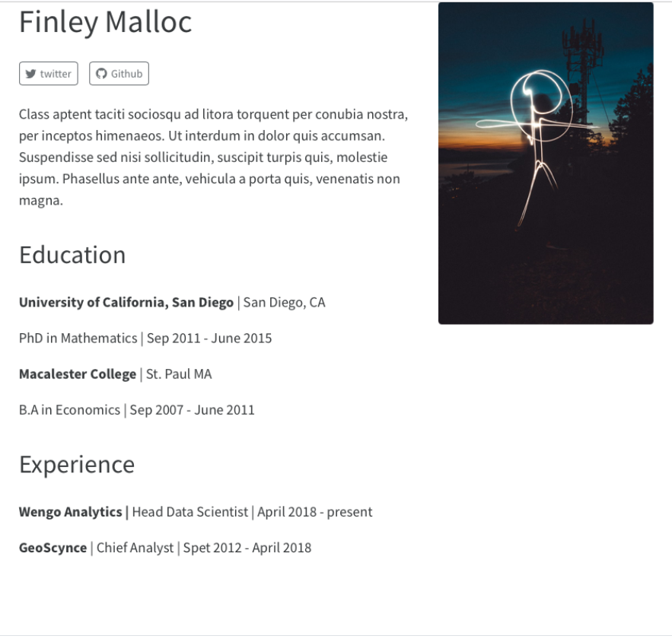Open the twitter profile button
Image resolution: width=672 pixels, height=639 pixels.
pos(49,74)
